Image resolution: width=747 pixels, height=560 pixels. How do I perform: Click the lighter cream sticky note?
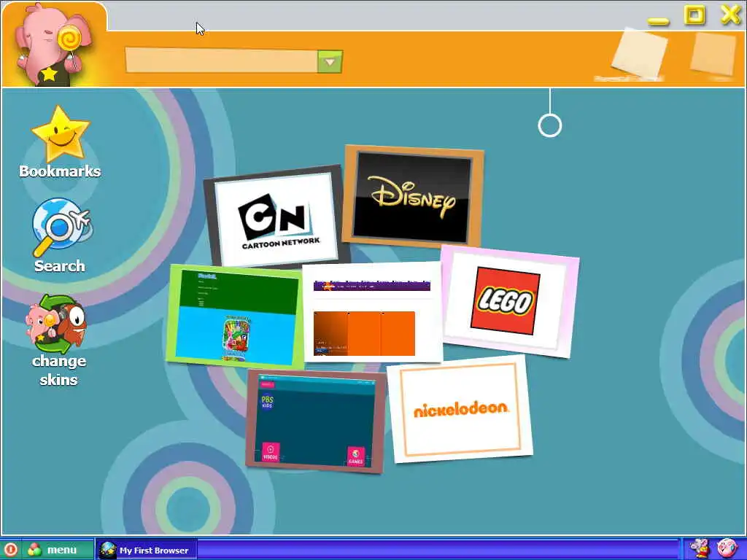(639, 53)
